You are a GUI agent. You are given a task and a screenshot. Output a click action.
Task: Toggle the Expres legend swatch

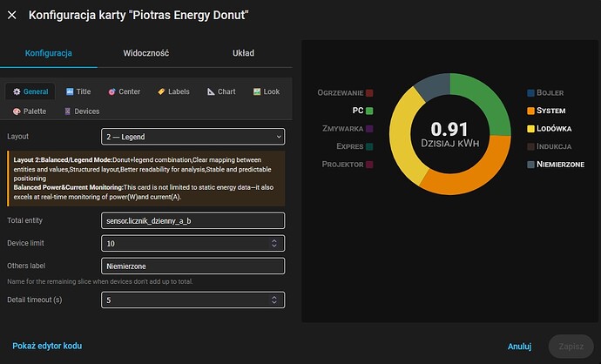point(369,146)
